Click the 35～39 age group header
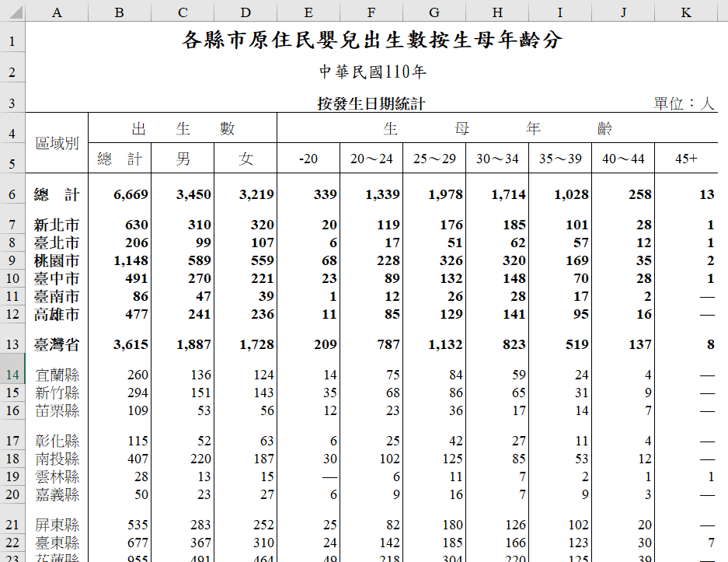The height and width of the screenshot is (562, 728). pyautogui.click(x=560, y=159)
